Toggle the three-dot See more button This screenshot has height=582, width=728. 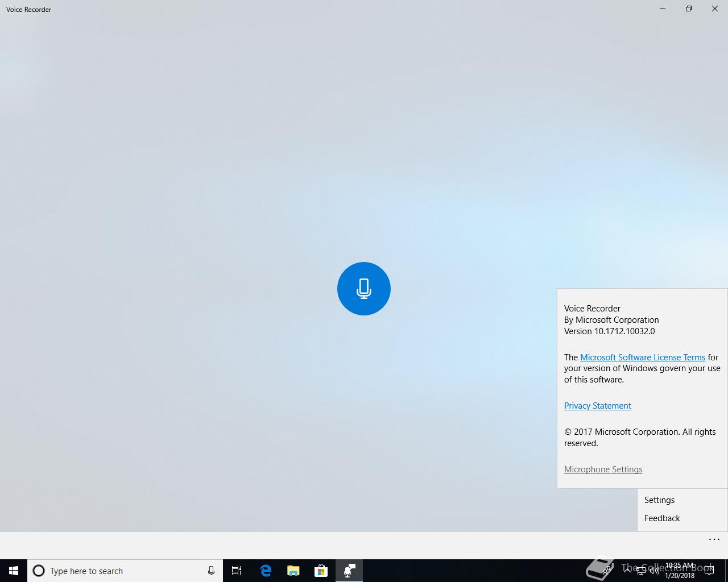coord(714,539)
